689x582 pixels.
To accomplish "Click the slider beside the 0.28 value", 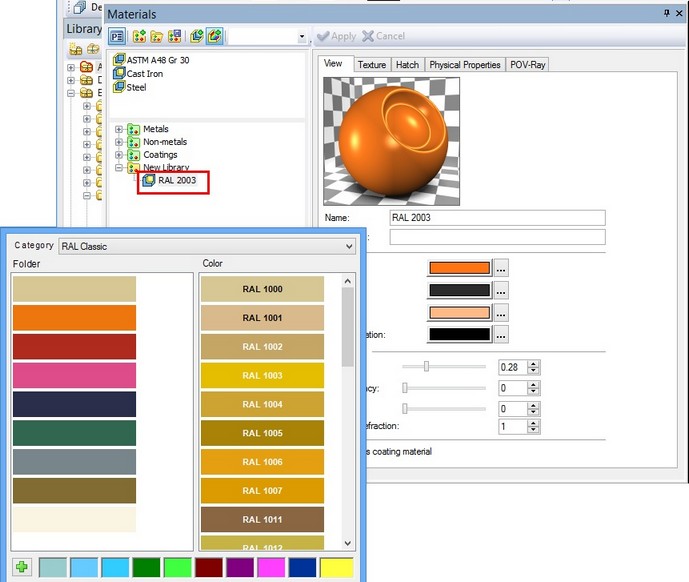I will (428, 367).
